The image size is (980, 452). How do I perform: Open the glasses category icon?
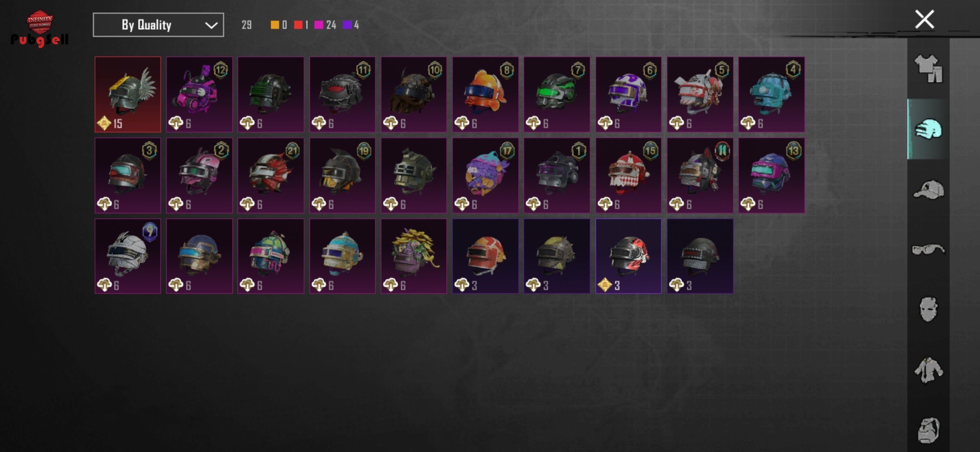(x=928, y=249)
